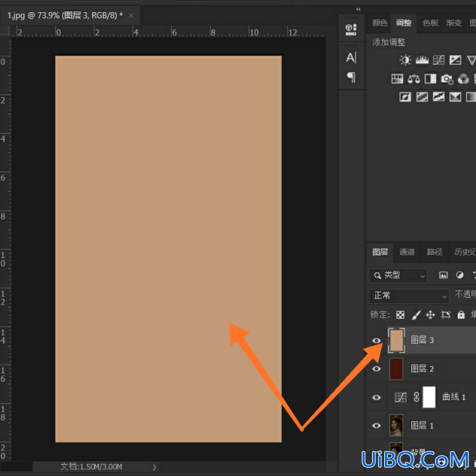Image resolution: width=476 pixels, height=476 pixels.
Task: Lock transparent pixels (checkerboard icon)
Action: pyautogui.click(x=400, y=315)
